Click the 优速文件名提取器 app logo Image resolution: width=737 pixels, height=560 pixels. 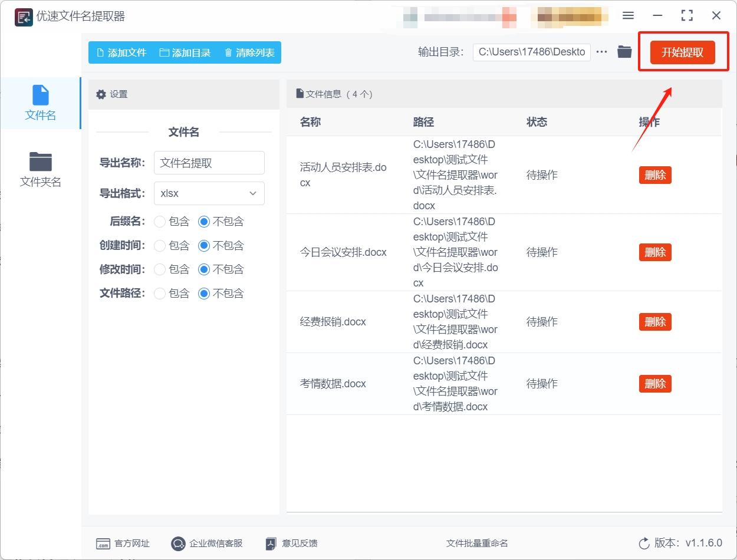(24, 17)
